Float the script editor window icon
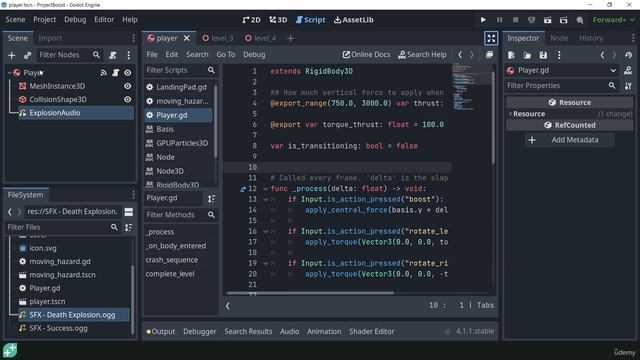The width and height of the screenshot is (640, 360). click(x=489, y=54)
